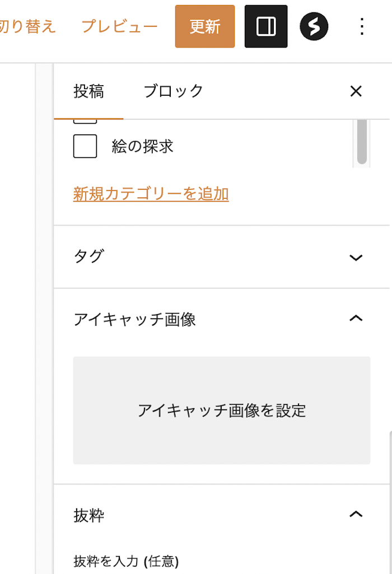
Task: Click the 新規カテゴリーを追加 link
Action: coord(151,194)
